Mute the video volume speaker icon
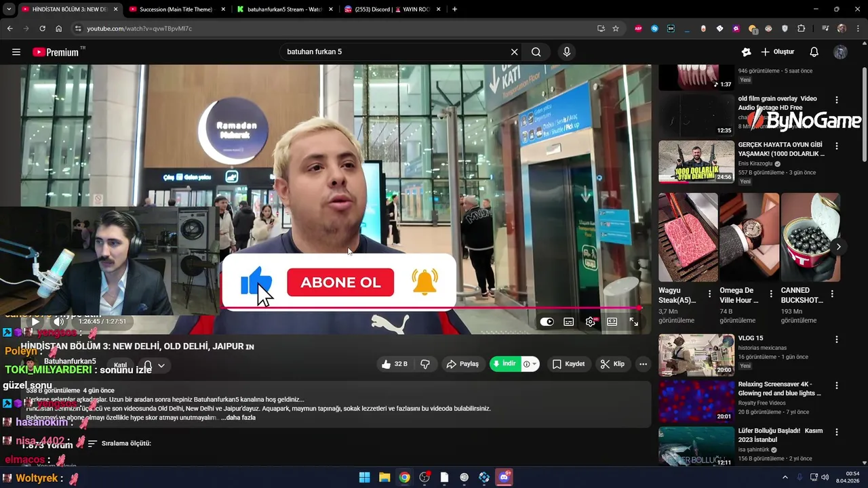 [58, 322]
